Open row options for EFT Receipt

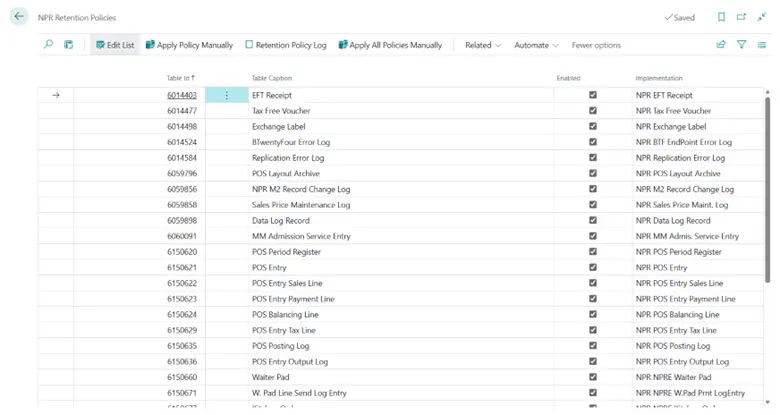(x=227, y=95)
